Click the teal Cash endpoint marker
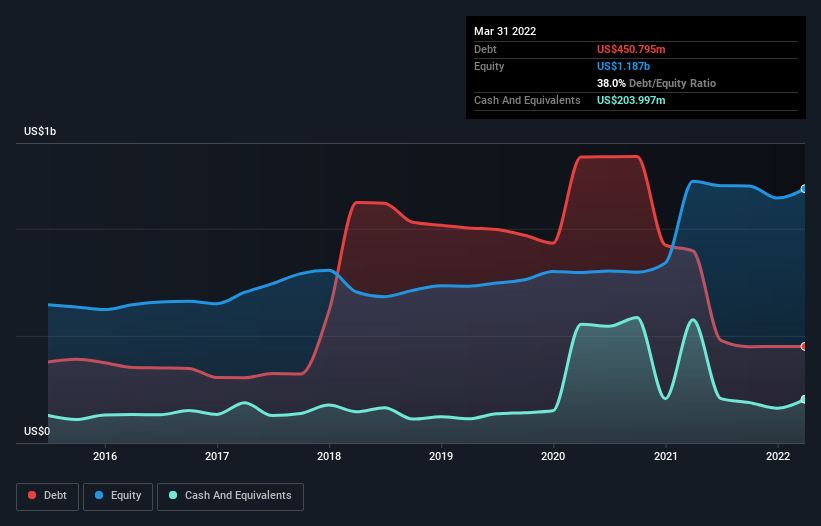 pos(804,399)
